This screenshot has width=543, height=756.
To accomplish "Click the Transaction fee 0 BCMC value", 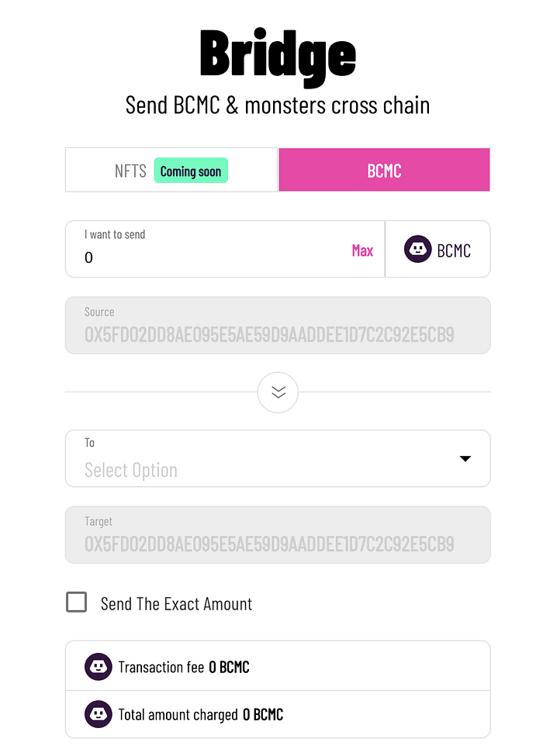I will (229, 667).
